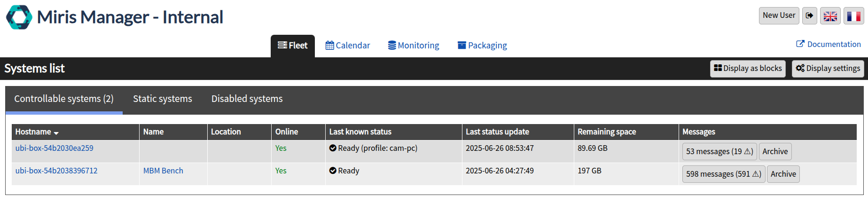Open the Monitoring tab
Viewport: 868px width, 203px height.
point(414,46)
